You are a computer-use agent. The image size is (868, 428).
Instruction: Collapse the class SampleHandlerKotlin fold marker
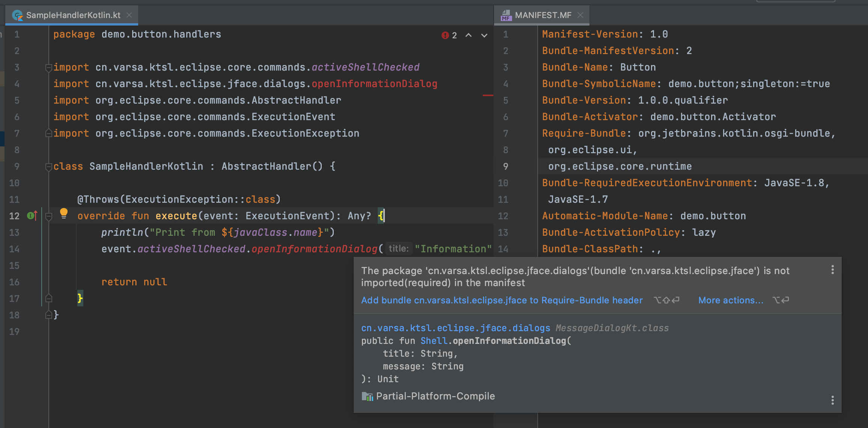[x=48, y=167]
